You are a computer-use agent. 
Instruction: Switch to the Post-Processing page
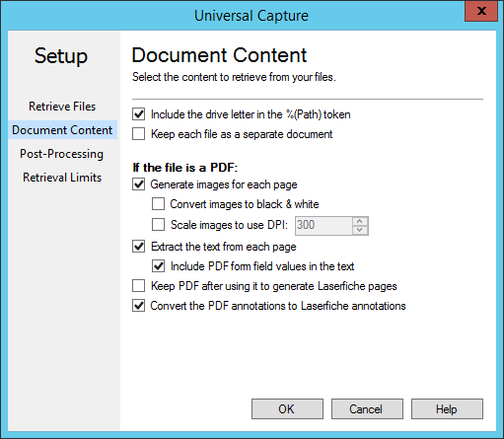pos(61,154)
